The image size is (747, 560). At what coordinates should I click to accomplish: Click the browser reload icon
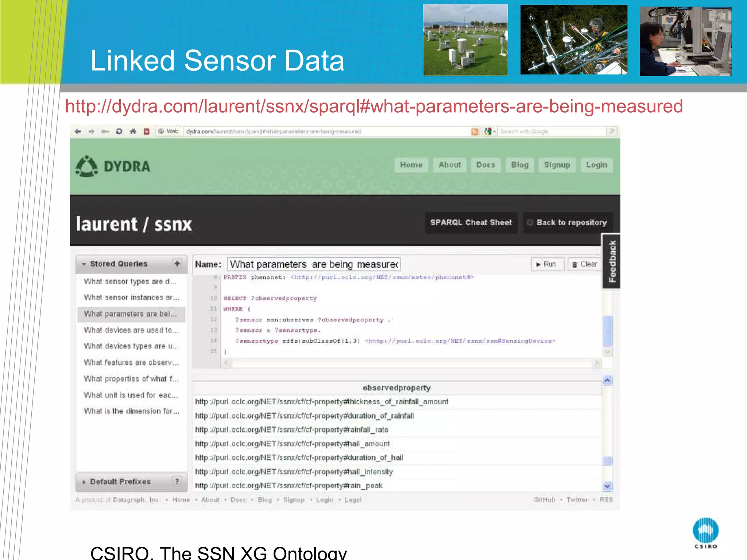click(x=119, y=132)
